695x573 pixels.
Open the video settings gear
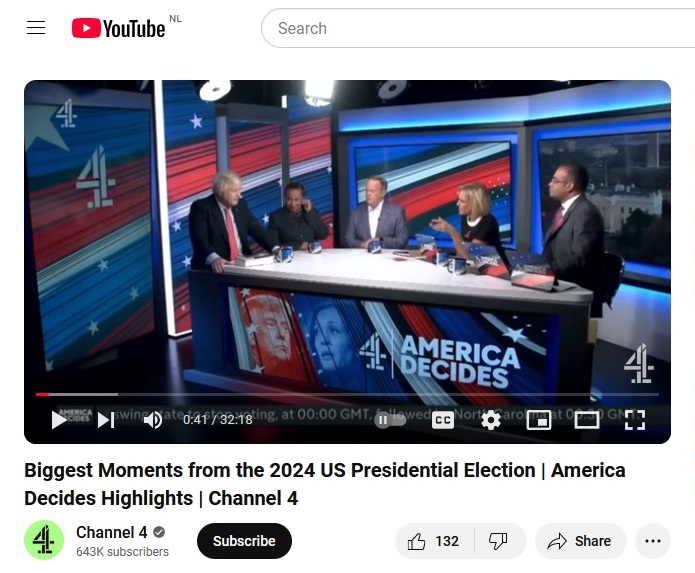(491, 420)
